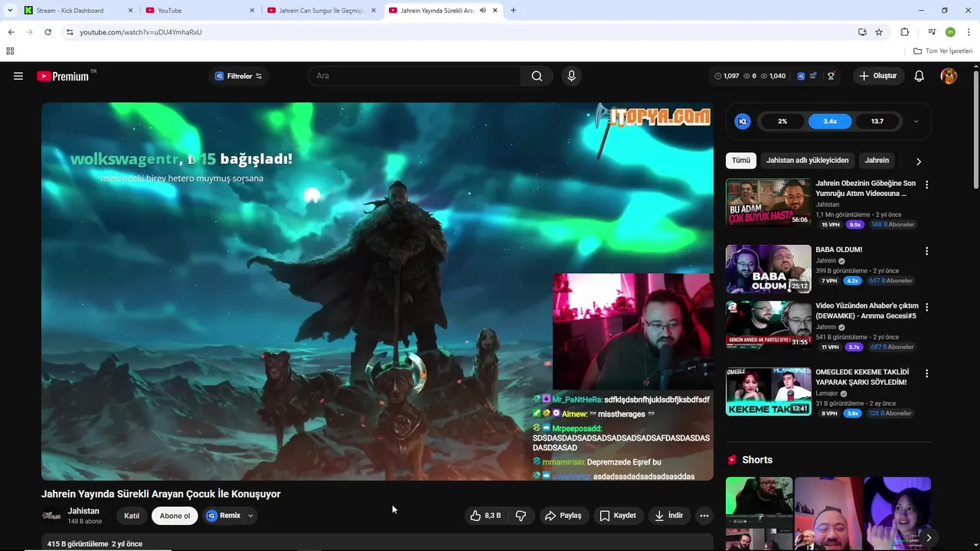Click the 'Kaydet' save button

pyautogui.click(x=618, y=516)
